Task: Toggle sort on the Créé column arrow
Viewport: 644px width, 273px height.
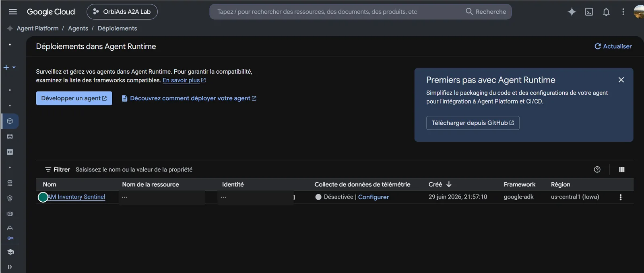Action: 449,184
